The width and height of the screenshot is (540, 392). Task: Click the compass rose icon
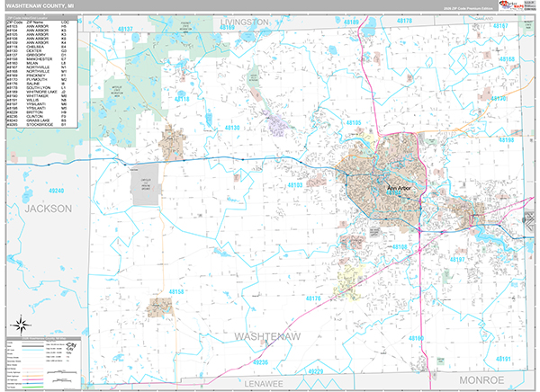coord(19,325)
